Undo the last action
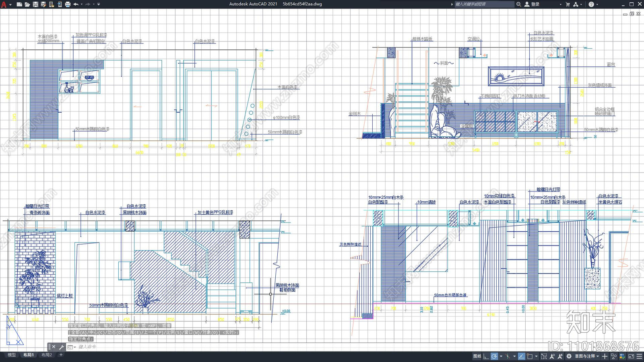The width and height of the screenshot is (644, 362). [x=76, y=4]
